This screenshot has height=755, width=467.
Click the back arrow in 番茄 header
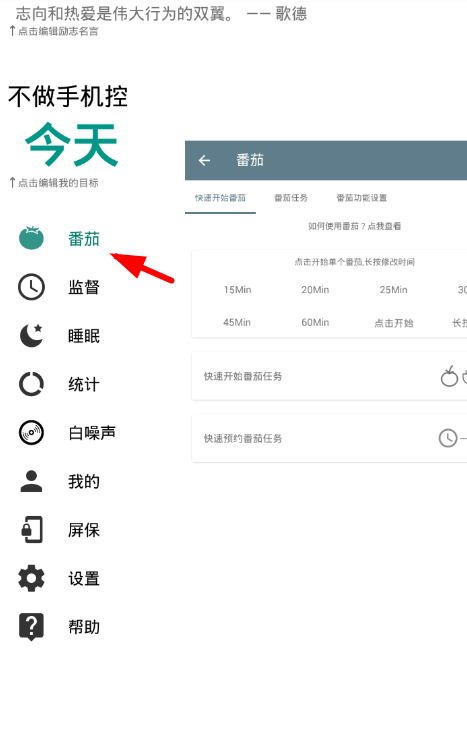coord(205,160)
